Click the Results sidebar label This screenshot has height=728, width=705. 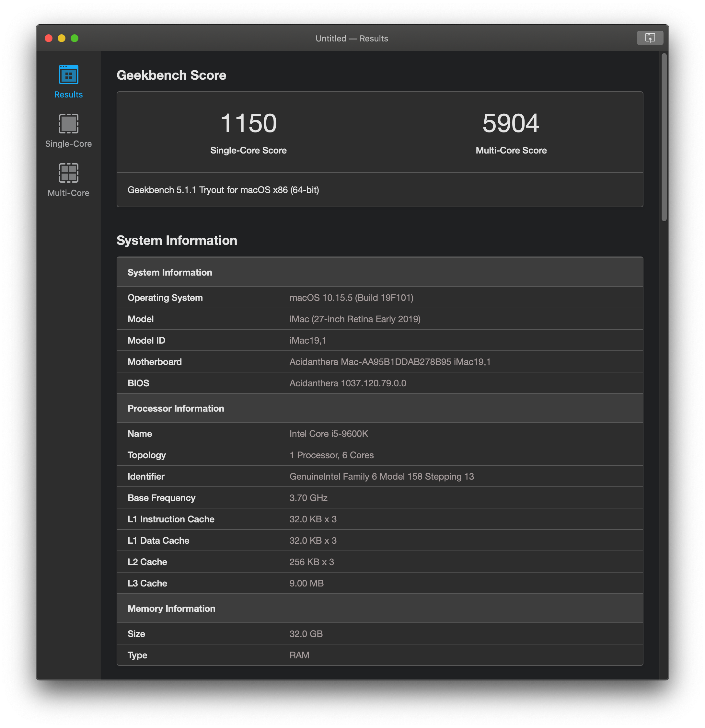tap(68, 95)
